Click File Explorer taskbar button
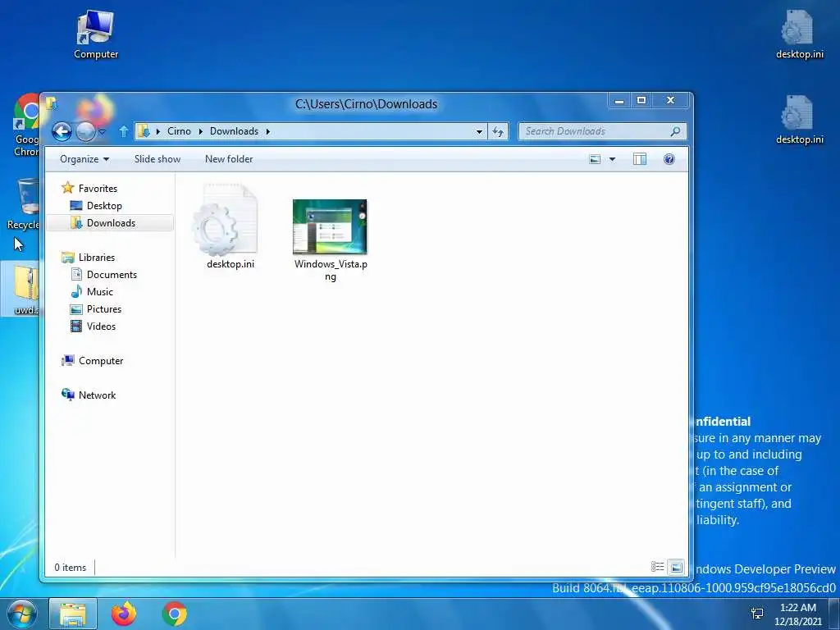 73,614
